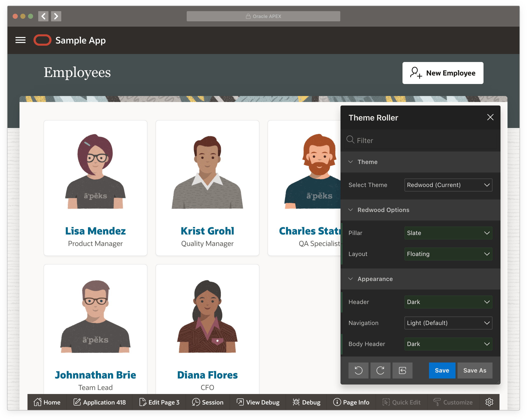The width and height of the screenshot is (527, 420).
Task: Open the hamburger navigation menu
Action: (x=20, y=40)
